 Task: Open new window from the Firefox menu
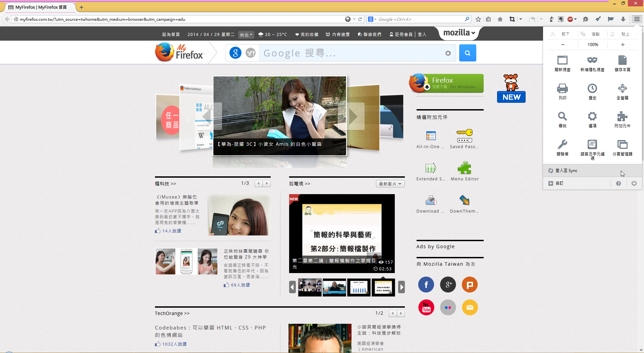tap(562, 63)
